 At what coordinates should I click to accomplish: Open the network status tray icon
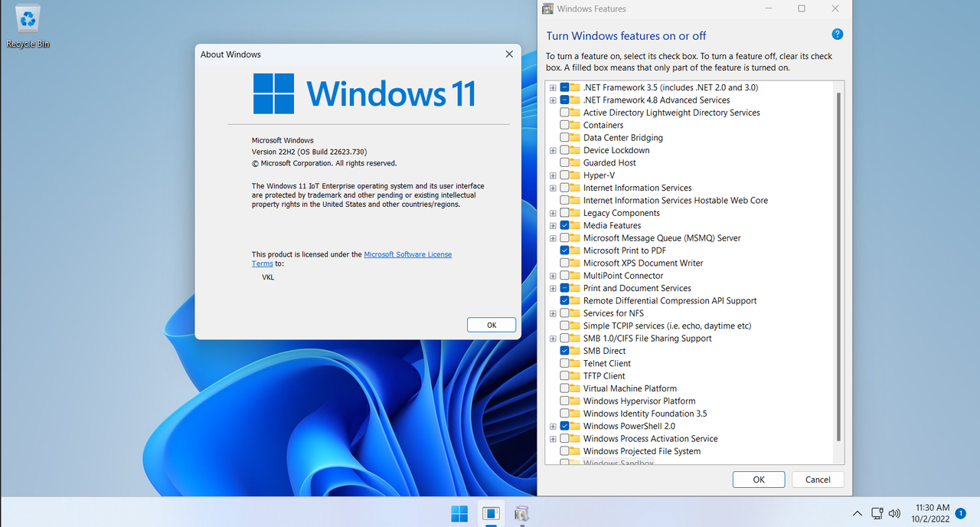[877, 513]
